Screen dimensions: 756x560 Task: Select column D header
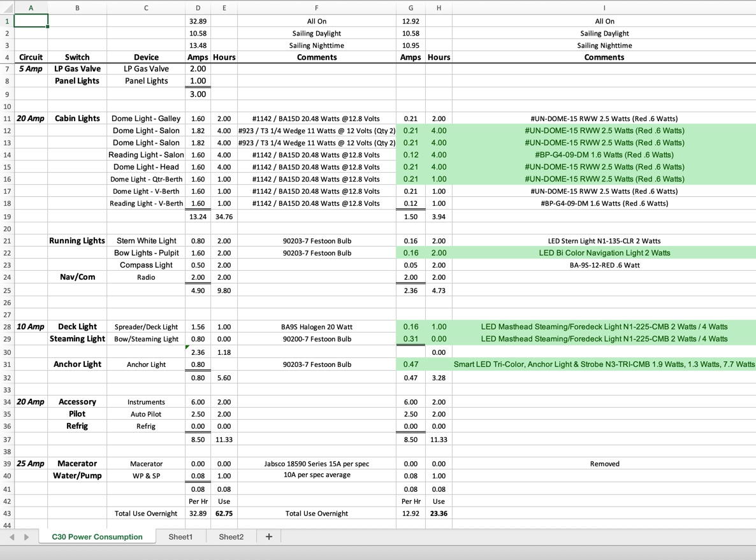click(x=198, y=8)
